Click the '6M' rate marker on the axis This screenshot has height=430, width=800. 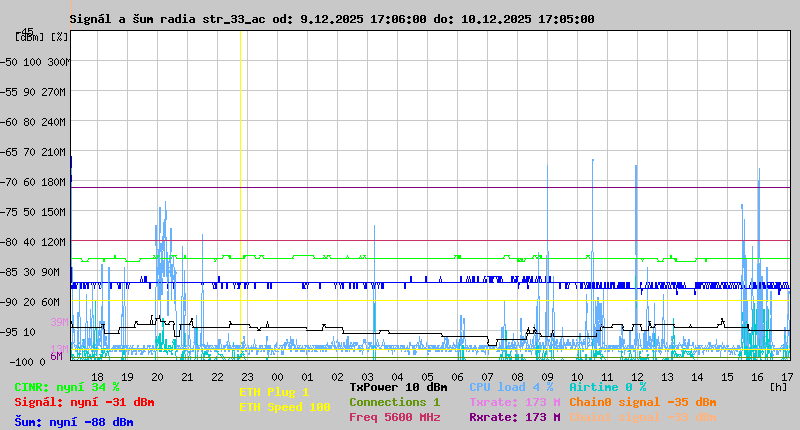point(56,356)
